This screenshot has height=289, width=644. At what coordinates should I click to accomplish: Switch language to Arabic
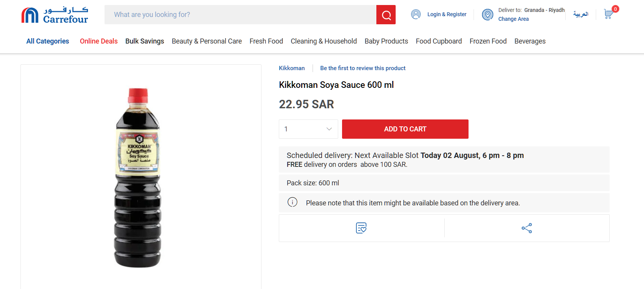(x=580, y=14)
